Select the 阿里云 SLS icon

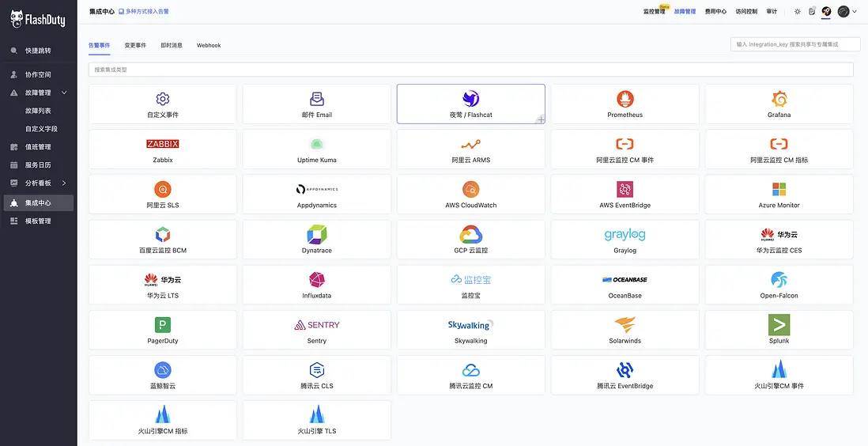click(163, 190)
